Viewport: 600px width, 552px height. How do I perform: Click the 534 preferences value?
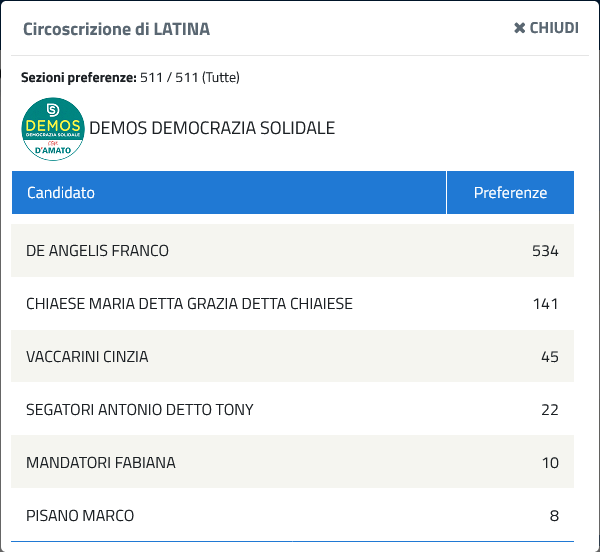545,251
